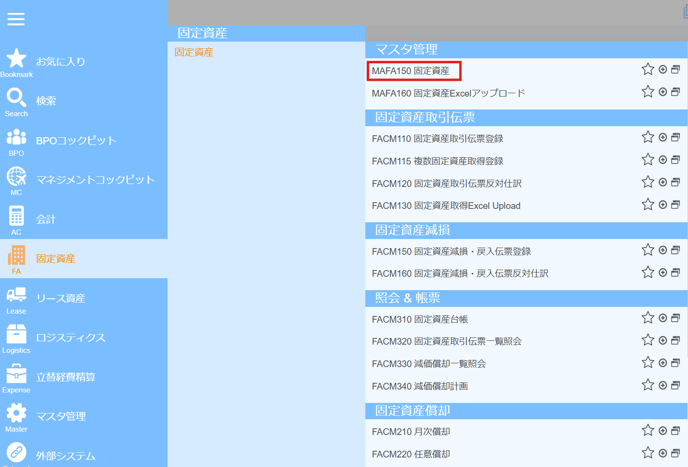The image size is (688, 467).
Task: Open 立替経費精算 Expense module in sidebar
Action: coord(83,378)
